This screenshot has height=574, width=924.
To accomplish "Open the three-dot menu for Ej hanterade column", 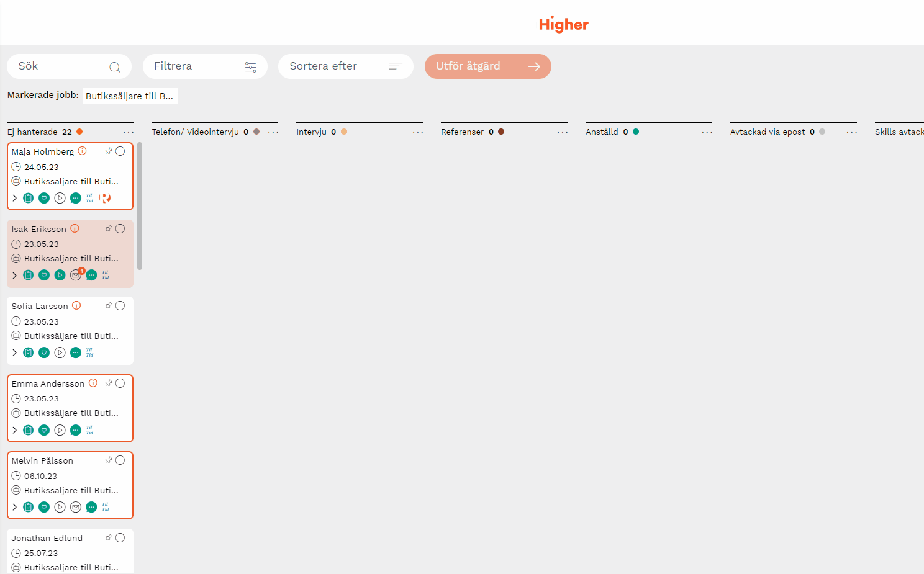I will coord(128,132).
